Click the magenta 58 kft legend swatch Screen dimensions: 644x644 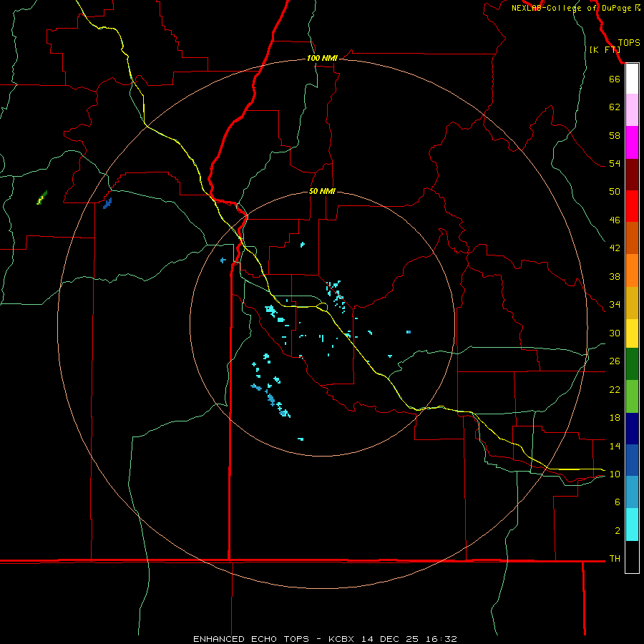(x=632, y=142)
